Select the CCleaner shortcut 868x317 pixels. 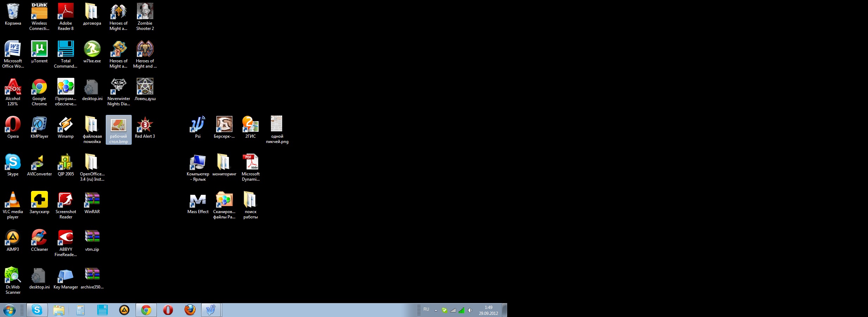39,241
